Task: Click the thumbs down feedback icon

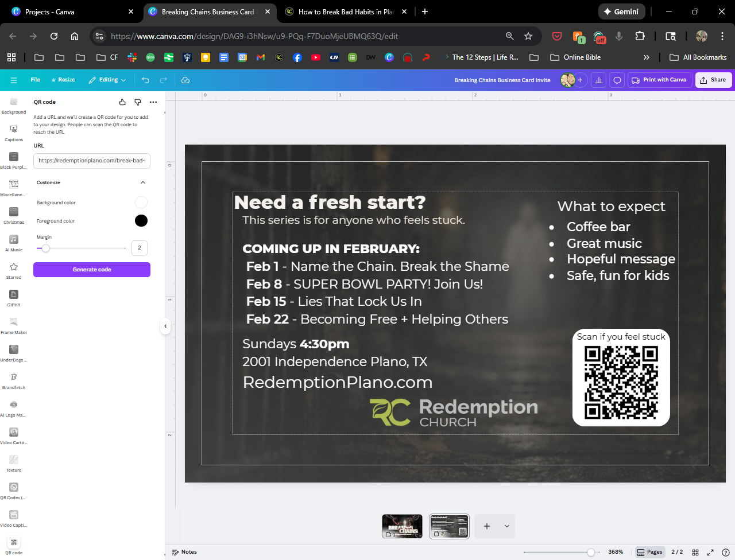Action: pos(138,102)
